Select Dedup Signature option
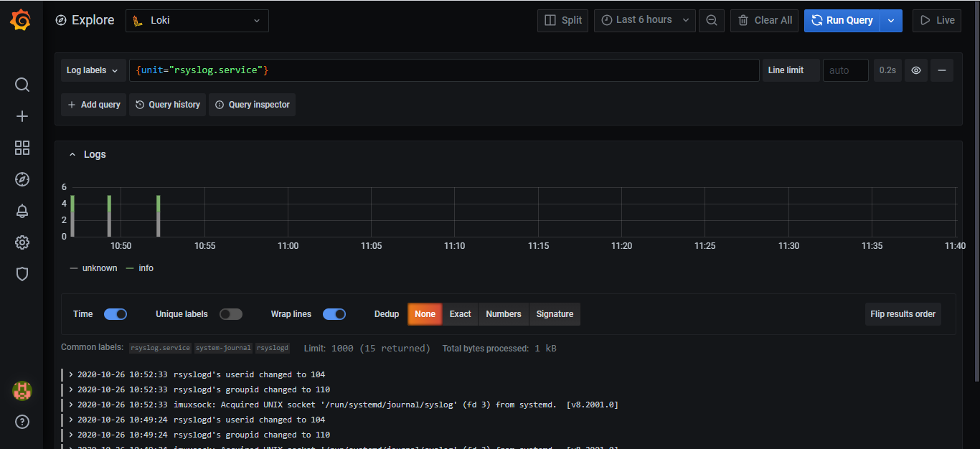Viewport: 980px width, 449px height. pyautogui.click(x=555, y=314)
